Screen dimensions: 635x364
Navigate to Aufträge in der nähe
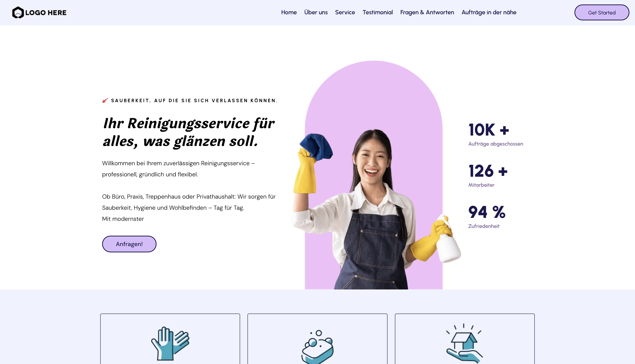click(x=489, y=12)
